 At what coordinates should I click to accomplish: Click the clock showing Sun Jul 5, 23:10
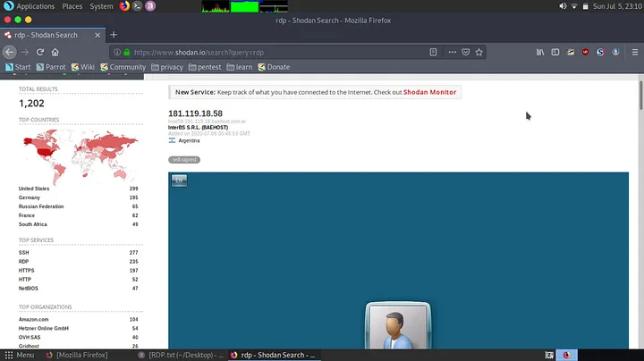point(617,6)
